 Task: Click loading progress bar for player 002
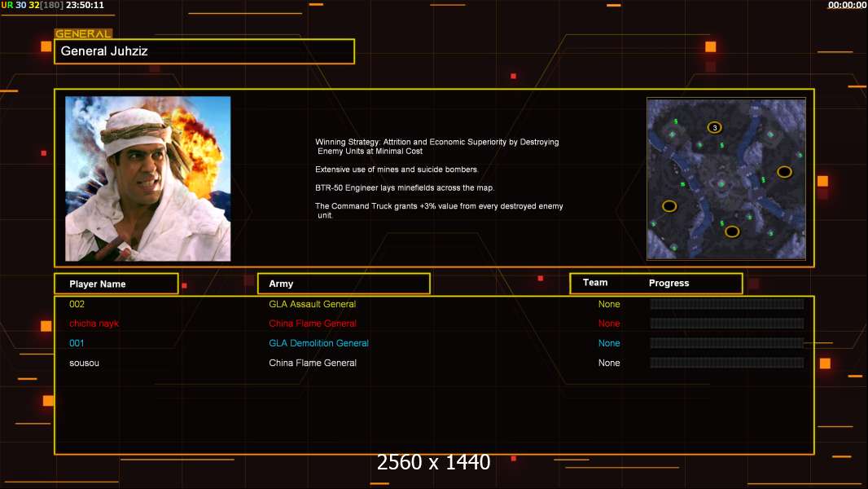click(x=727, y=303)
